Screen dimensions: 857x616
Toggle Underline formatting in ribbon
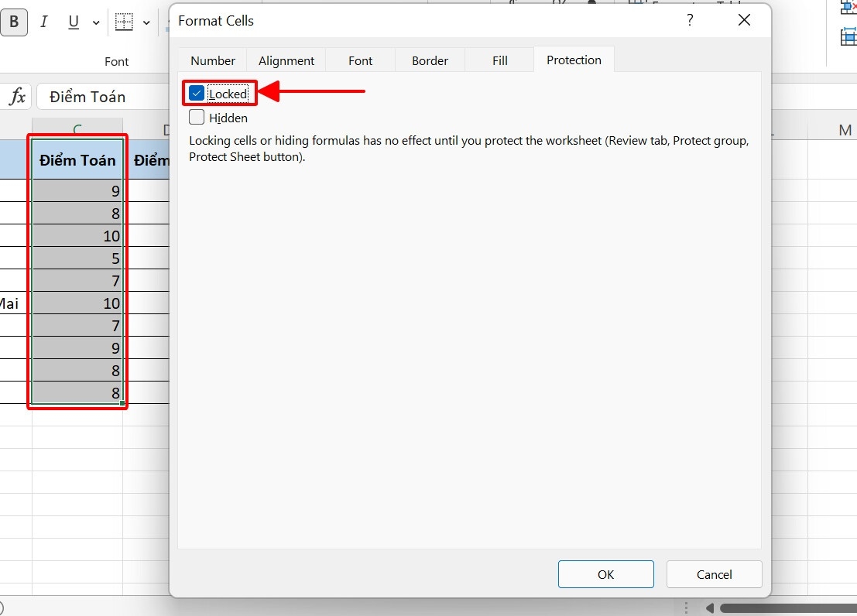coord(74,22)
